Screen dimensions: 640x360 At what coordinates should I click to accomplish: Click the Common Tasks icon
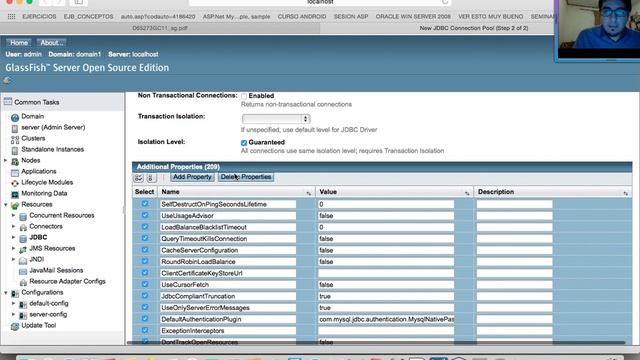(8, 102)
